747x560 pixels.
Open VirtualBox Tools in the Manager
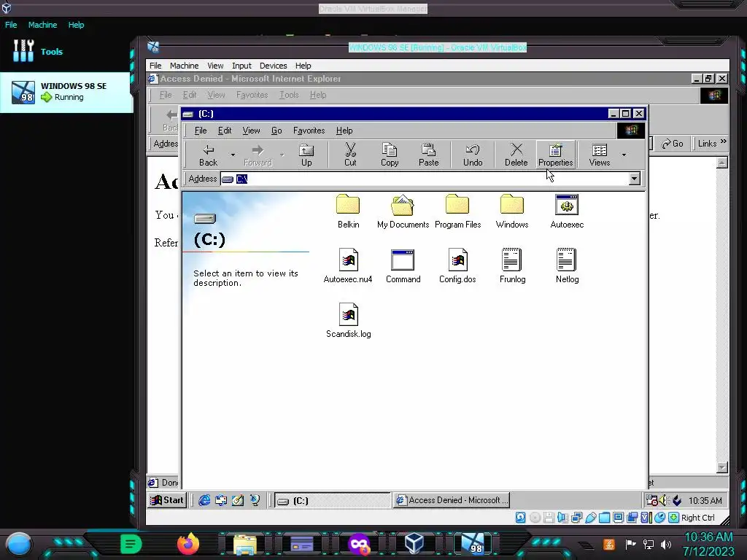point(38,51)
